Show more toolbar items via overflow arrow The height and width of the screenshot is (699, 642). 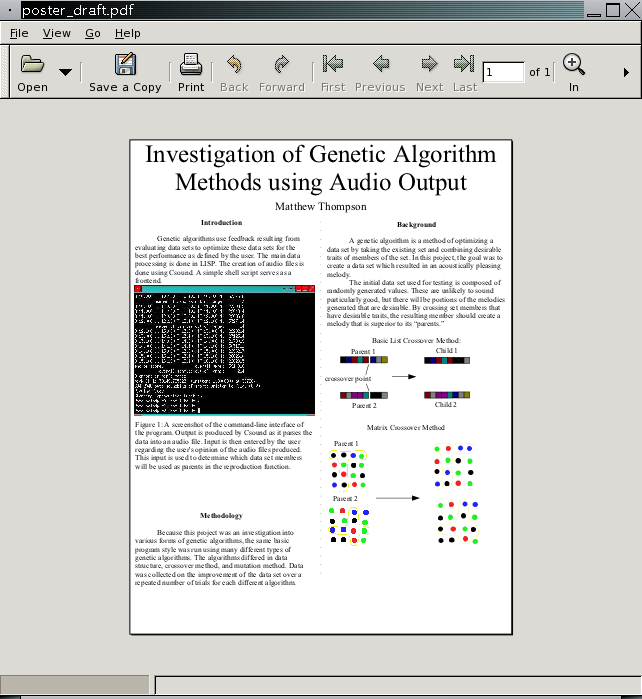point(626,72)
